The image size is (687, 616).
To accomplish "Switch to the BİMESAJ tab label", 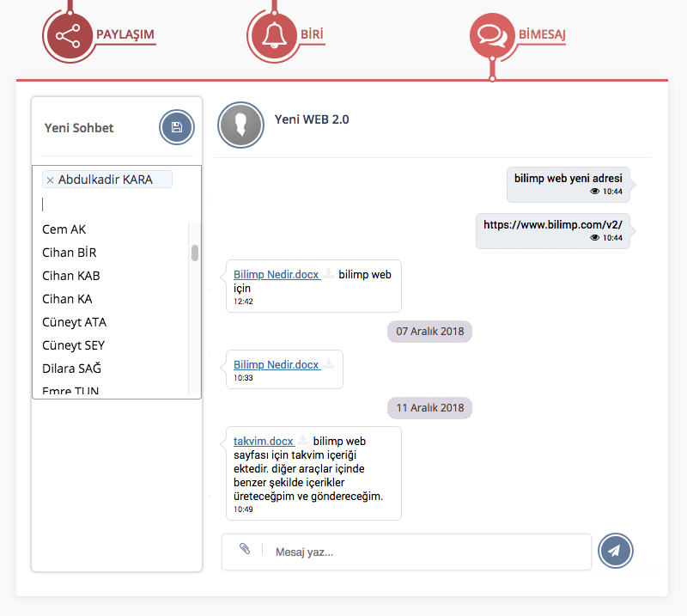I will click(x=541, y=35).
